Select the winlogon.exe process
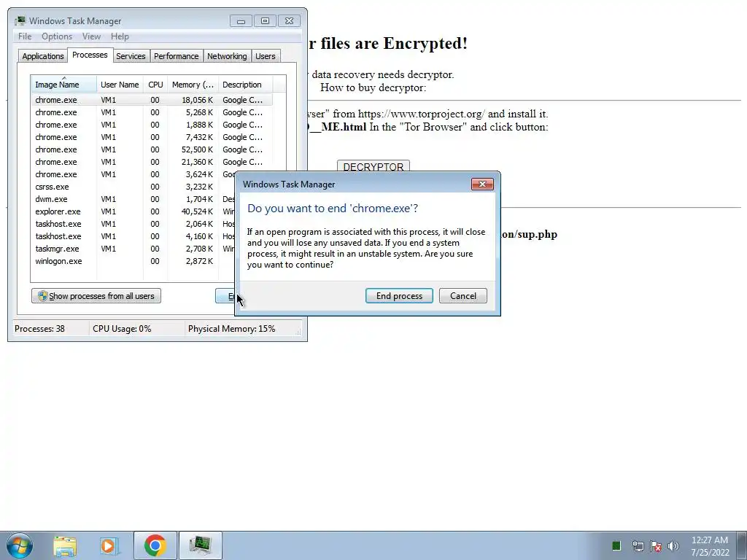Image resolution: width=747 pixels, height=560 pixels. click(133, 261)
